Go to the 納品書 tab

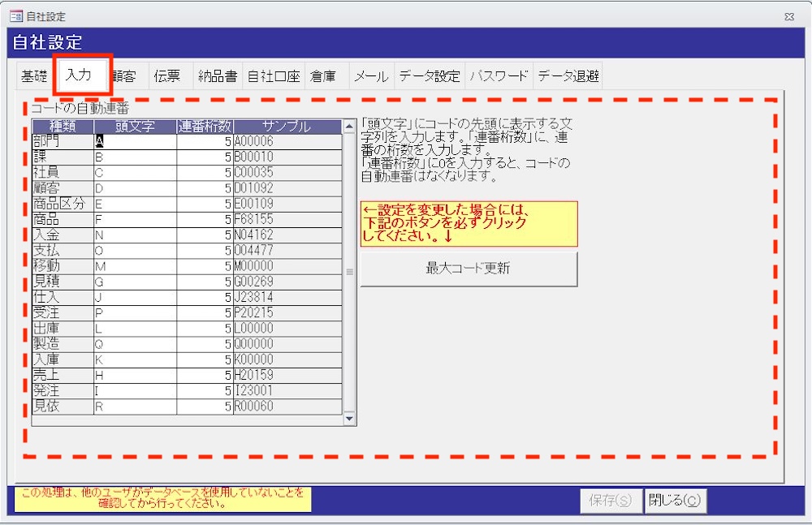click(x=218, y=77)
